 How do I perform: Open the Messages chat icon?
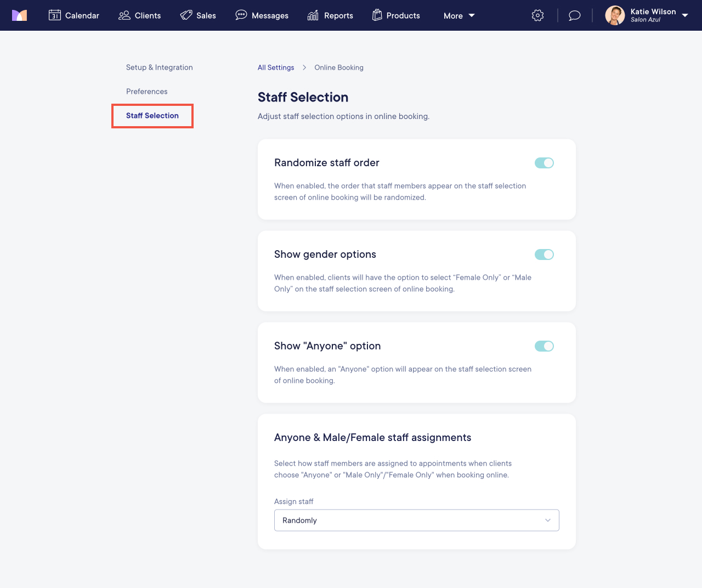click(241, 15)
